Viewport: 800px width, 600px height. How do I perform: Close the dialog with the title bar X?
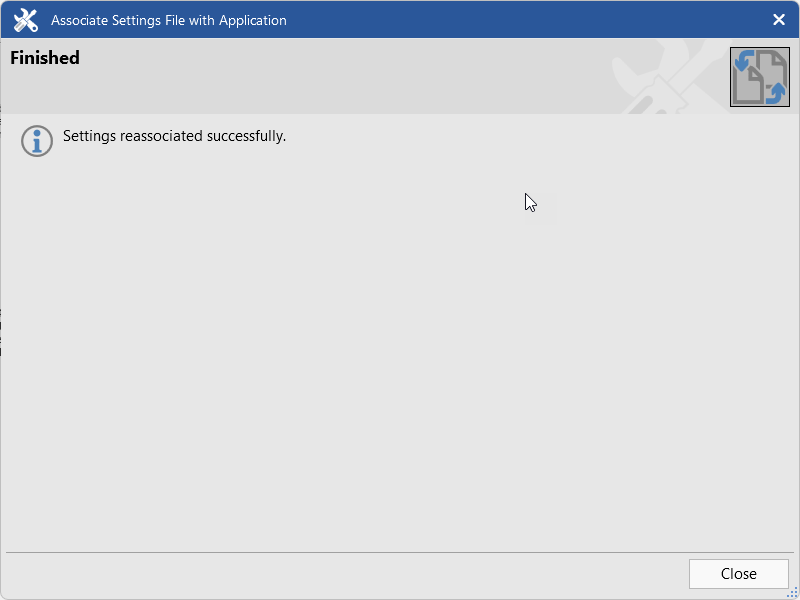click(779, 20)
